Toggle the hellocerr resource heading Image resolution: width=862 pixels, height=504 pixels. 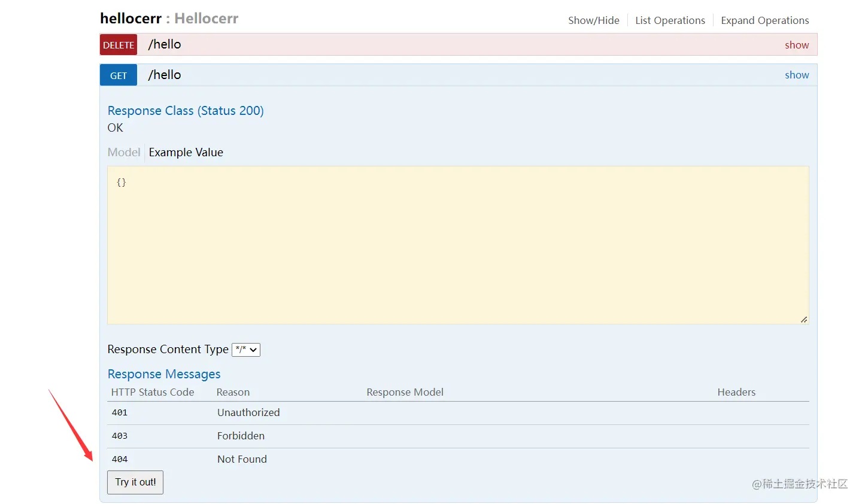130,19
